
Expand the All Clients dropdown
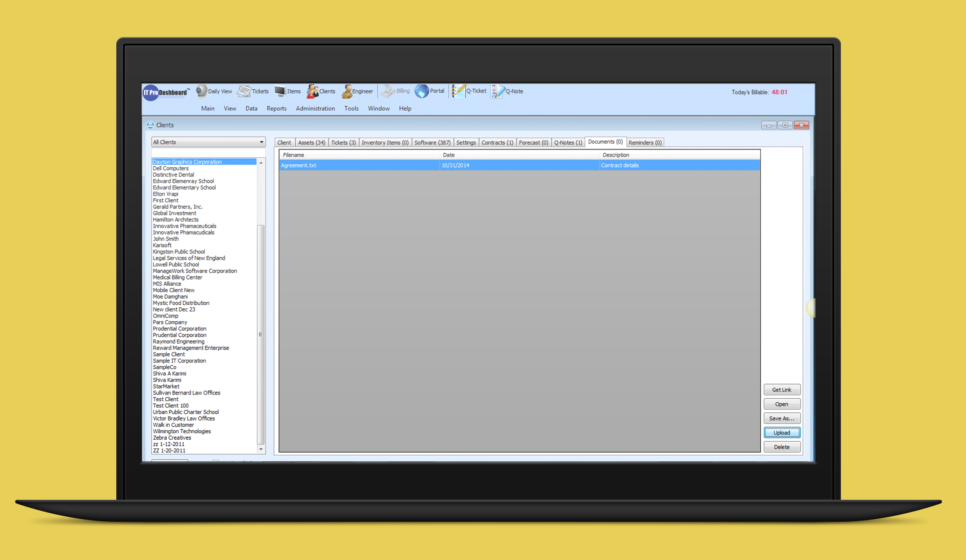coord(261,142)
